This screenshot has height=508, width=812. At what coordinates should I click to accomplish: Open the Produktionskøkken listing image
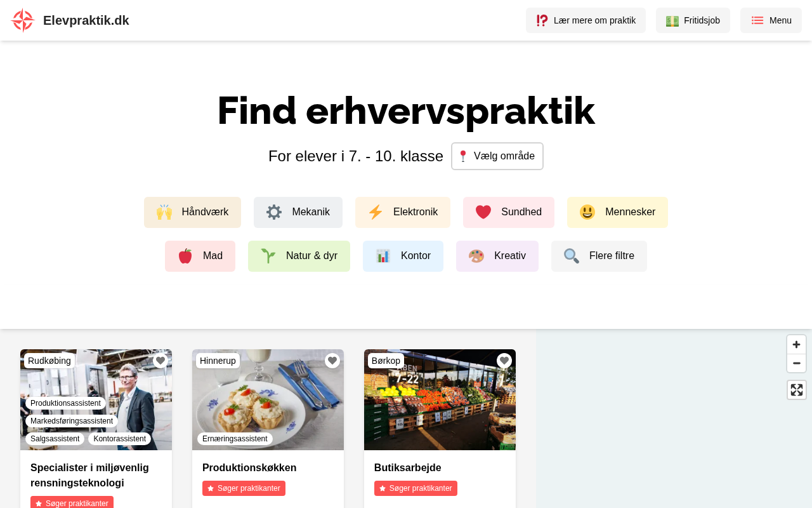coord(268,399)
